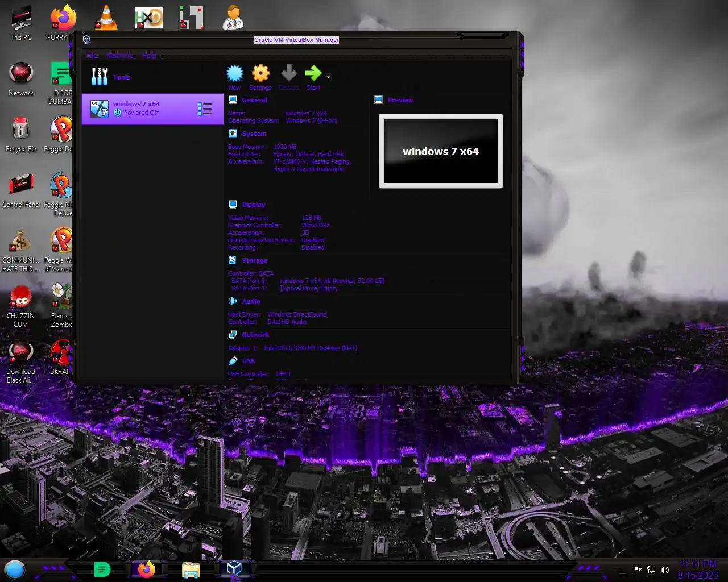Click the Audio section header
728x582 pixels.
coord(251,301)
